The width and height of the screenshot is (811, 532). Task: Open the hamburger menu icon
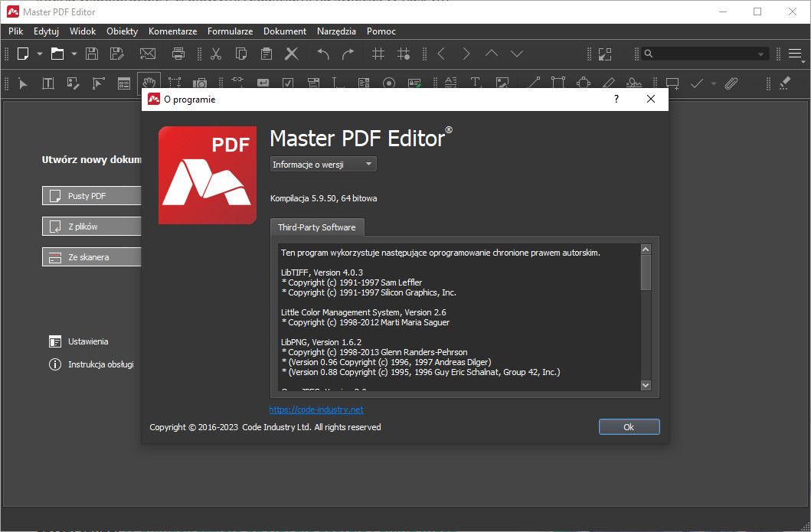tap(795, 54)
